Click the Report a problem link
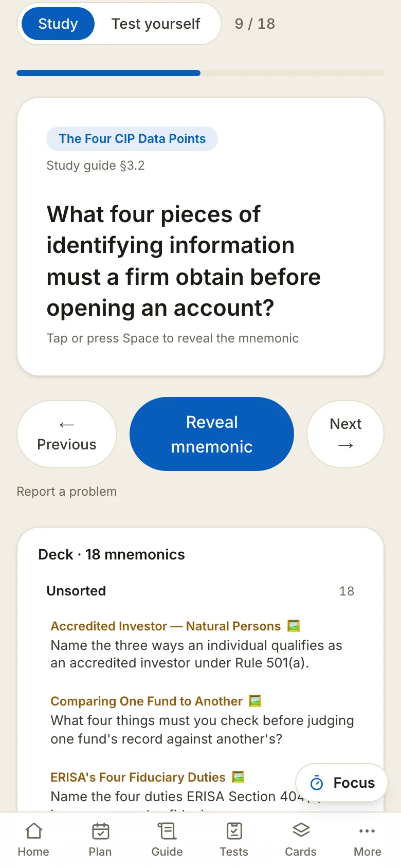This screenshot has width=401, height=868. (67, 492)
